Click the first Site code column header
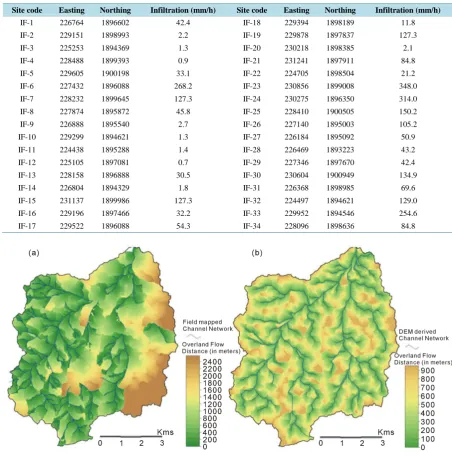Image resolution: width=452 pixels, height=457 pixels. coord(27,10)
